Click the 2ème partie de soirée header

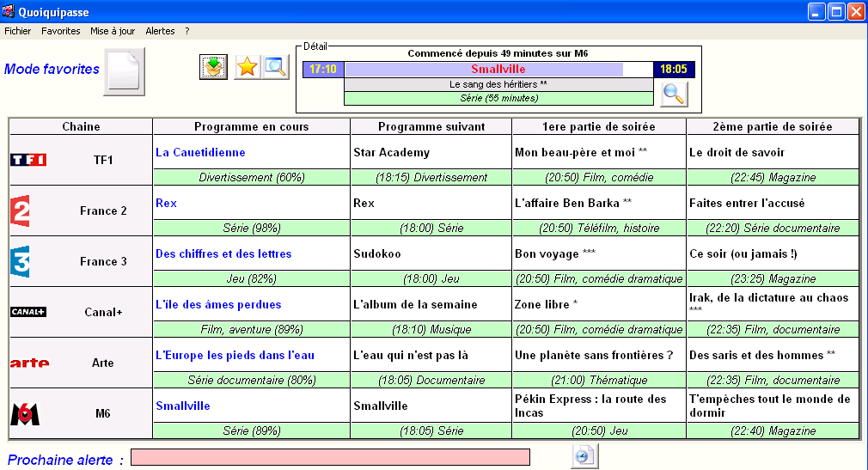[x=773, y=126]
